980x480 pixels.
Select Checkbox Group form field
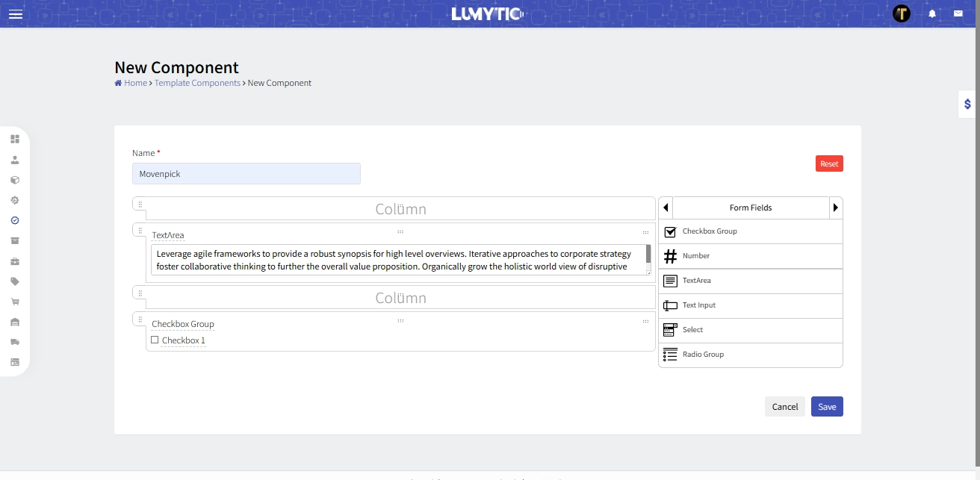coord(751,231)
